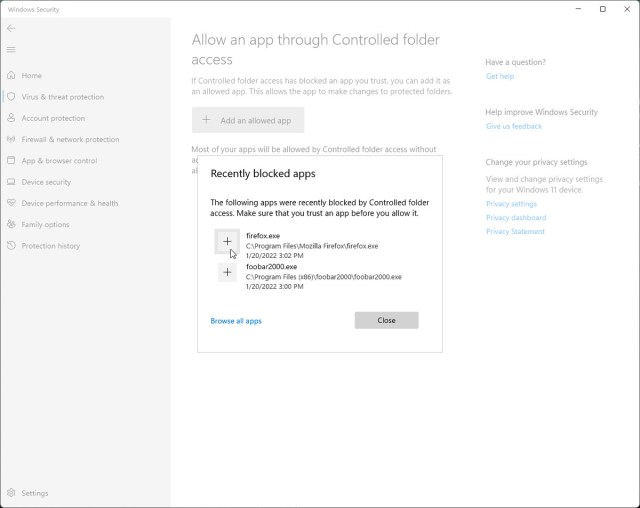Click the 1/20/2022 3:00 PM timestamp
The width and height of the screenshot is (640, 508).
pyautogui.click(x=275, y=287)
